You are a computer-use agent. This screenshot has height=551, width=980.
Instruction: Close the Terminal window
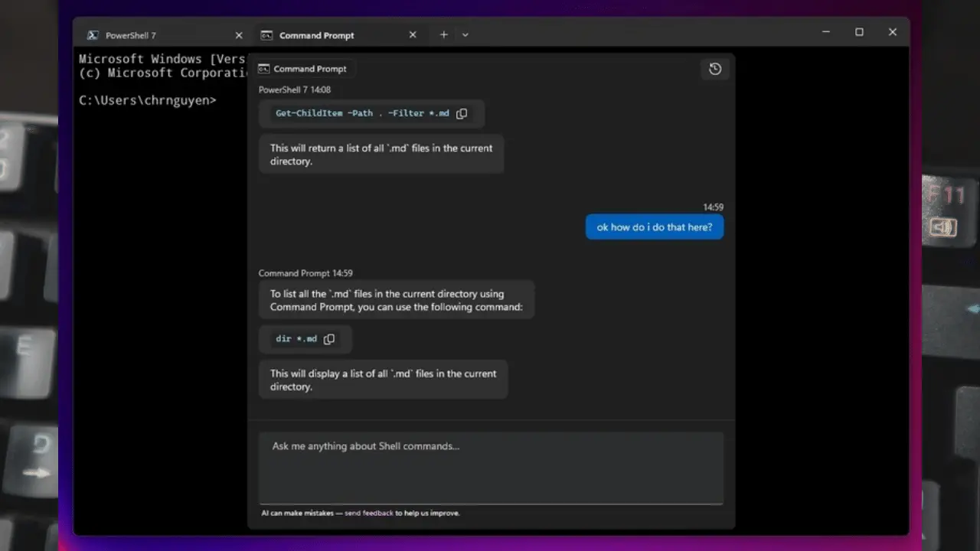click(892, 32)
